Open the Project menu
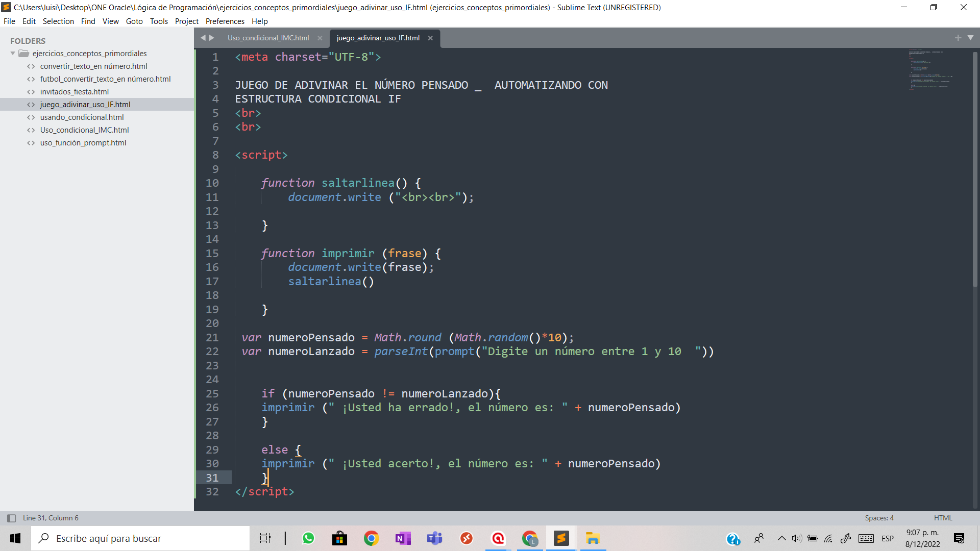 tap(187, 21)
